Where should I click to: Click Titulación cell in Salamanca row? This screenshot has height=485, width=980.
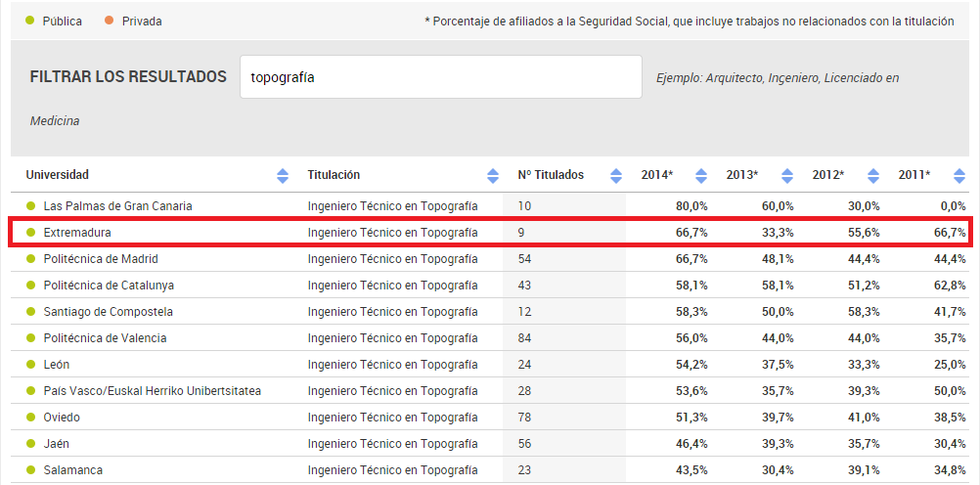click(392, 469)
